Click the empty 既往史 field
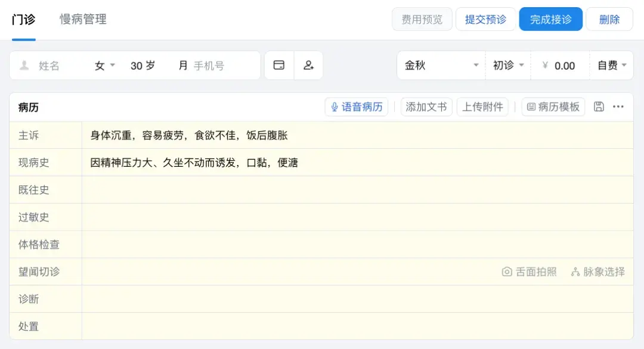 tap(357, 190)
